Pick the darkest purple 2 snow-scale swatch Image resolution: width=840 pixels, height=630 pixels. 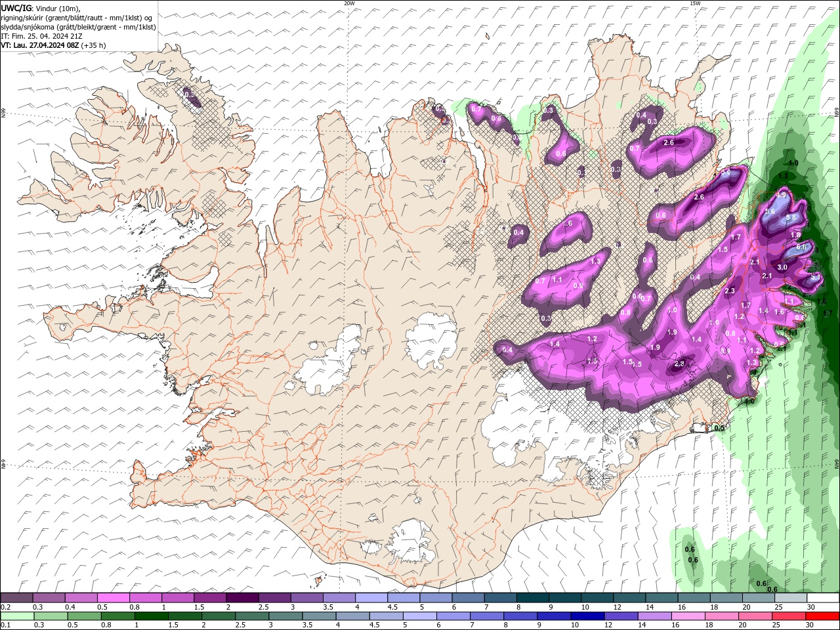pyautogui.click(x=241, y=598)
